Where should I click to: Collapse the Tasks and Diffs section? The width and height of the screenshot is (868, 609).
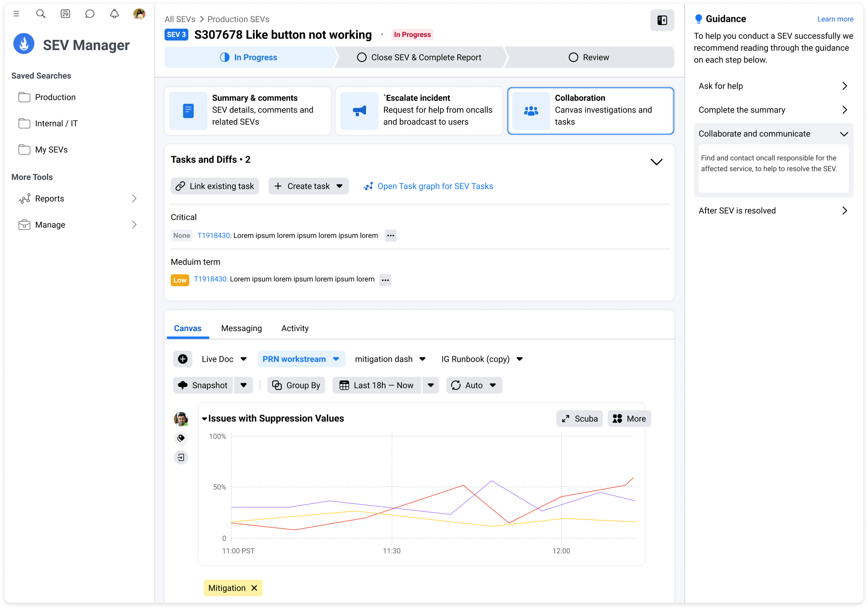coord(656,162)
